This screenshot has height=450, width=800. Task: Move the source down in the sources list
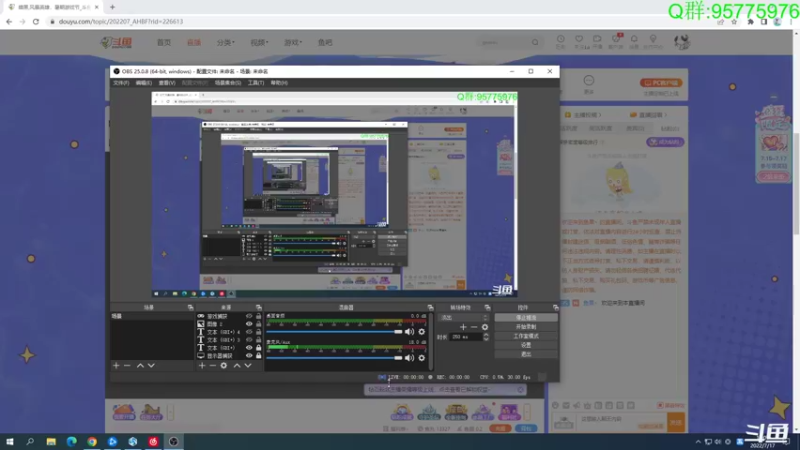[x=248, y=366]
